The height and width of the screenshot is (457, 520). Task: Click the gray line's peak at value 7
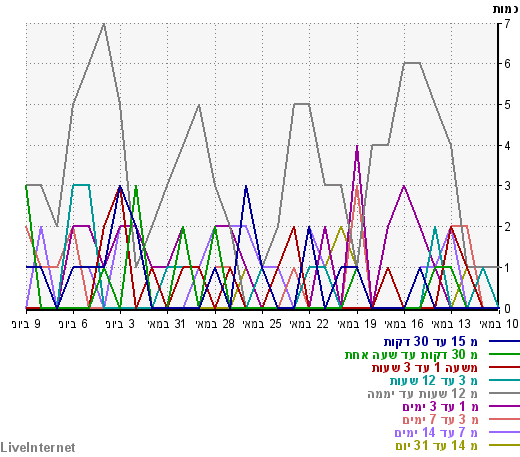point(104,24)
